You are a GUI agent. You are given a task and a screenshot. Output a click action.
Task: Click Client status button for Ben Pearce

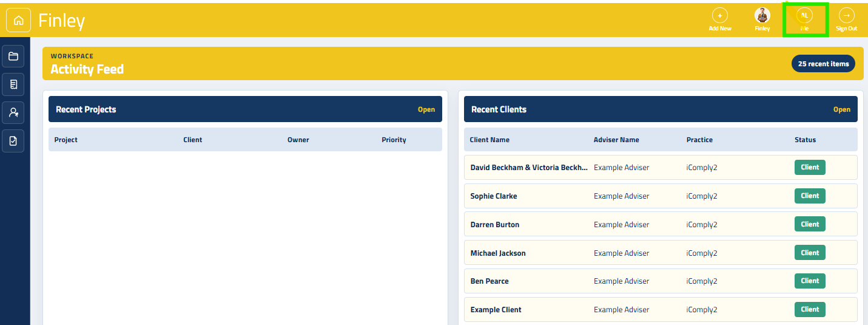(810, 281)
